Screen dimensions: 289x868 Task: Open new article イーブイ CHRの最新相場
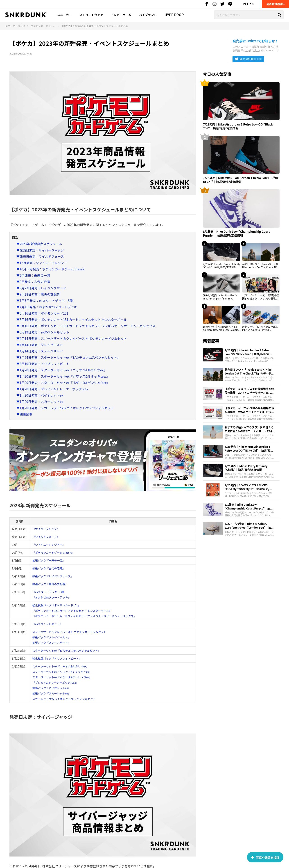[241, 413]
